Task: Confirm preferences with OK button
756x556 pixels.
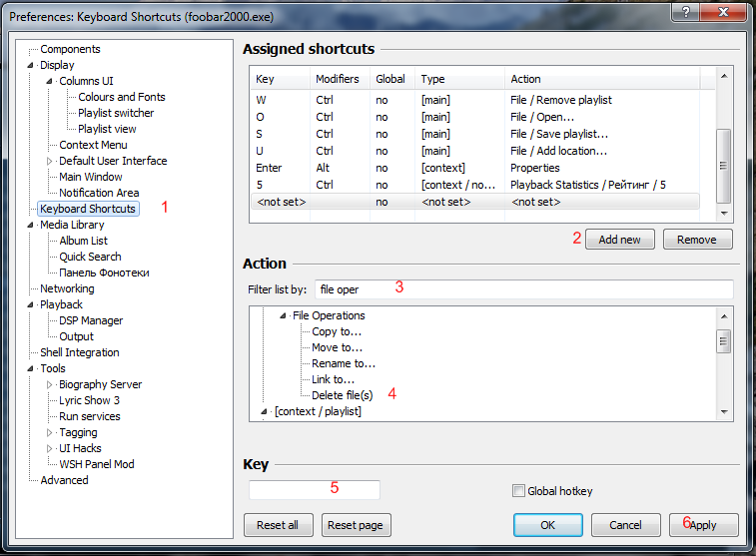Action: pos(547,525)
